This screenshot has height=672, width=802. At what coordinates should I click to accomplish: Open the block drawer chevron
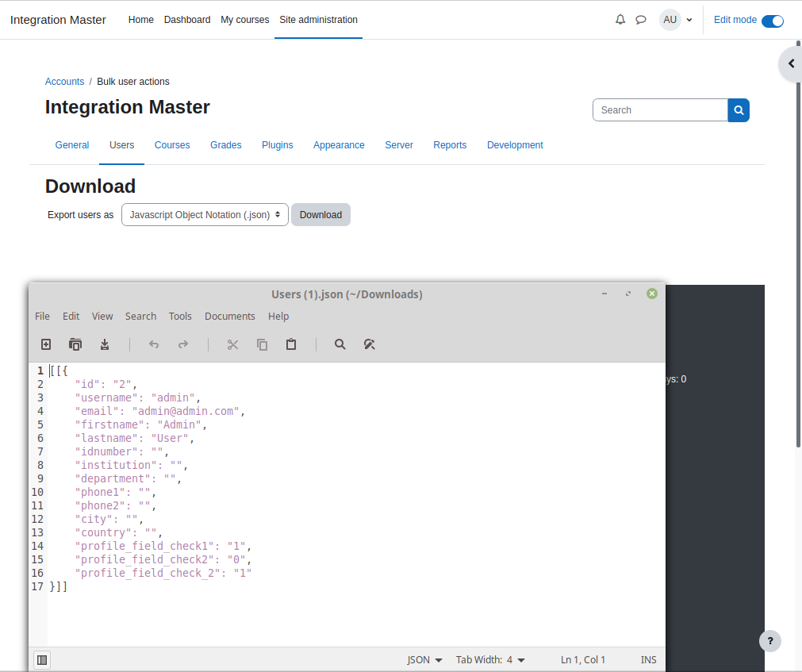(x=791, y=64)
